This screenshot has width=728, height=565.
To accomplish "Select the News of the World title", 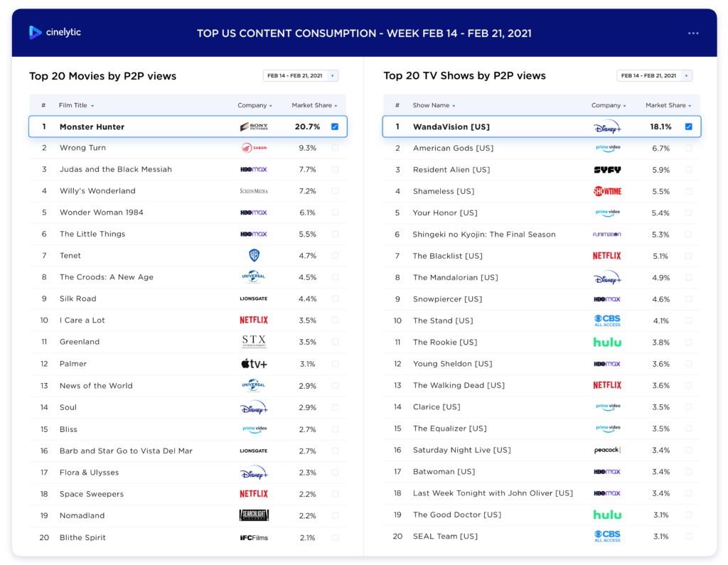I will click(96, 386).
